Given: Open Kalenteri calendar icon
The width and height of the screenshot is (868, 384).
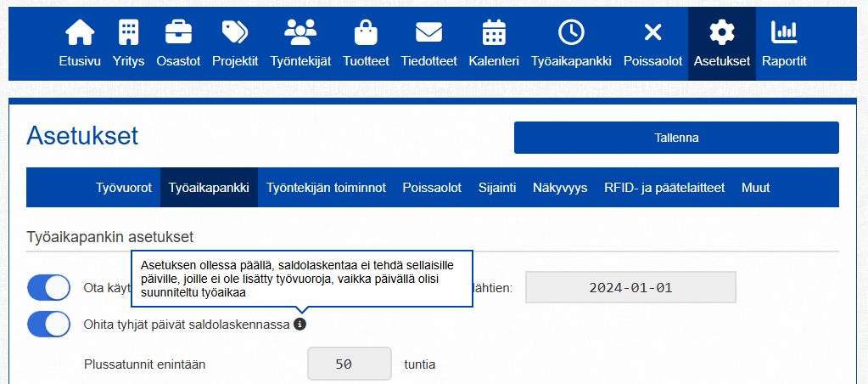Looking at the screenshot, I should click(494, 32).
